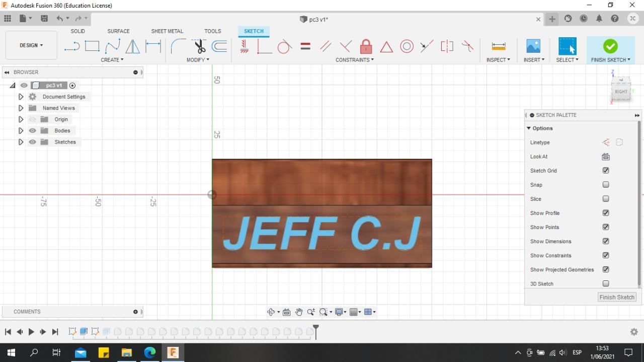Toggle visibility of Sketches folder
644x362 pixels.
pos(33,142)
